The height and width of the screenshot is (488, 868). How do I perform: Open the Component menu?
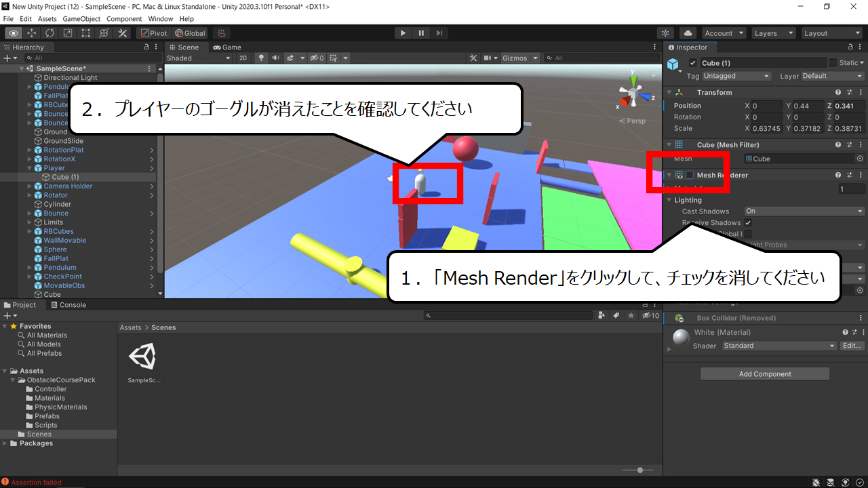coord(124,19)
